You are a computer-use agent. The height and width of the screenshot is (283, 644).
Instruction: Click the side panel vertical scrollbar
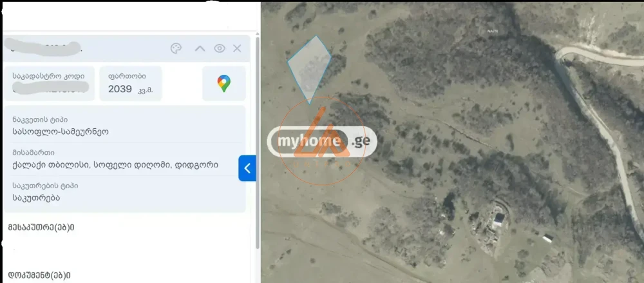258,142
